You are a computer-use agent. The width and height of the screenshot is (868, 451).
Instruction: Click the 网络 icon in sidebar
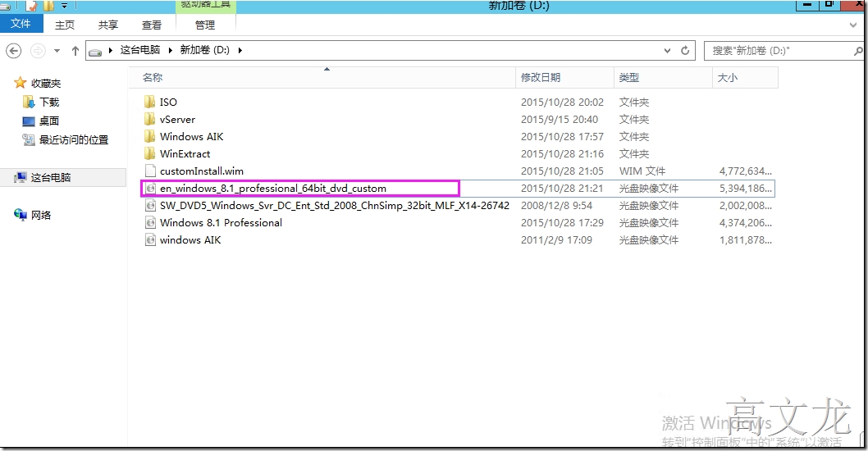pyautogui.click(x=21, y=215)
